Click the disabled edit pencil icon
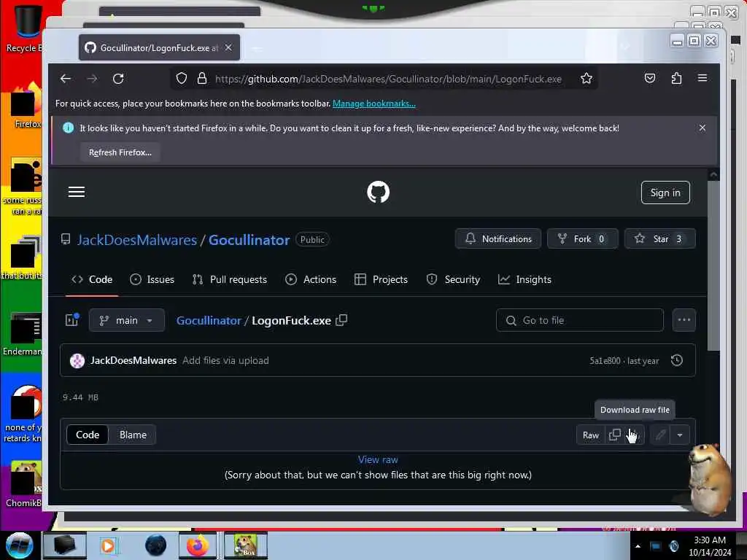747x560 pixels. coord(660,435)
